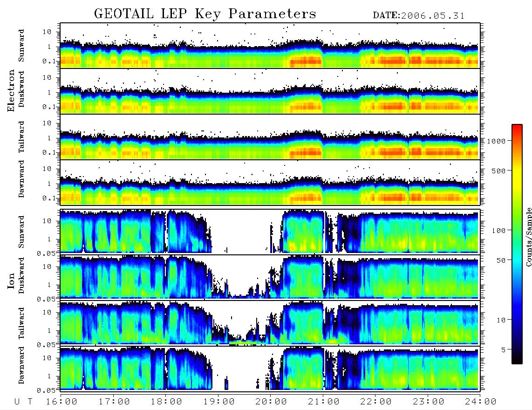Click the GEOTAIL LEP Key Parameters title
Image resolution: width=532 pixels, height=410 pixels.
coord(205,14)
